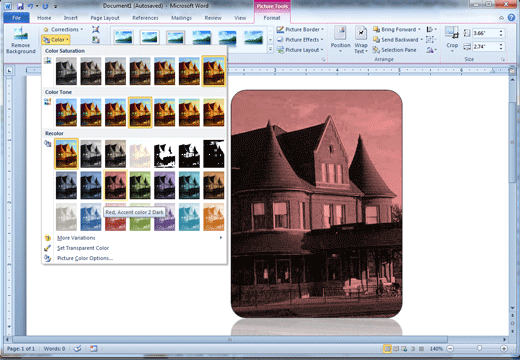Apply the green dark recolor swatch
520x360 pixels.
click(x=140, y=185)
